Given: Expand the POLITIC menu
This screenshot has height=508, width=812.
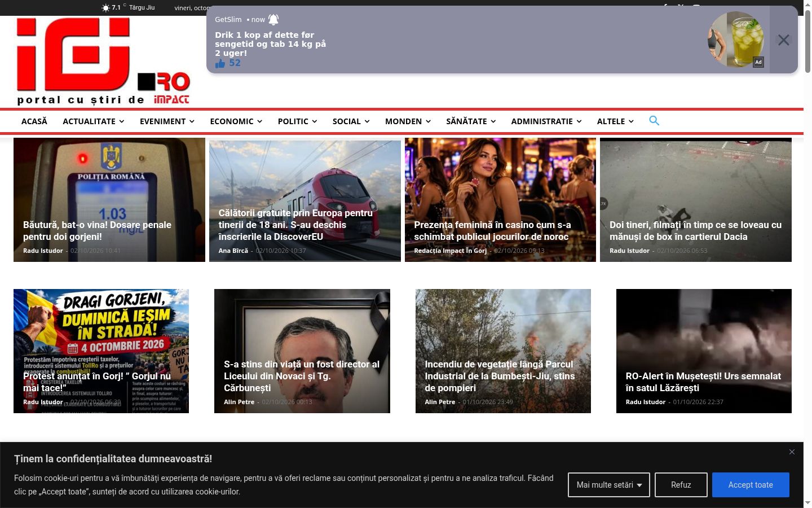Looking at the screenshot, I should pyautogui.click(x=297, y=121).
